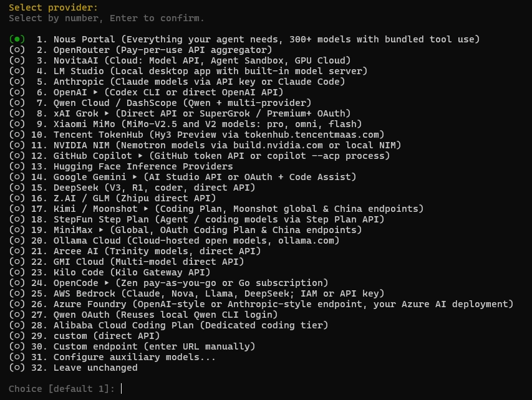Click the Custom endpoint option text
Screen dimensions: 532x400
pos(154,346)
